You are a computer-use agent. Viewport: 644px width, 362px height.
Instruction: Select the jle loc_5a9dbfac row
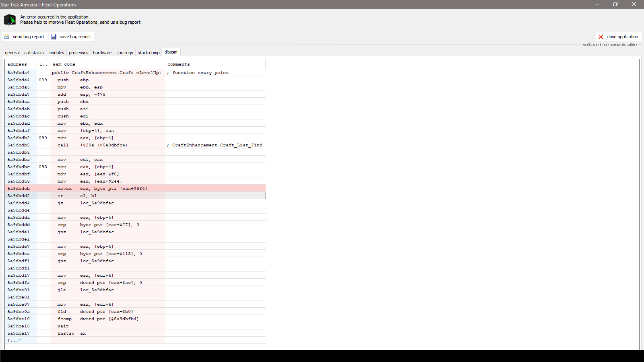(135, 290)
